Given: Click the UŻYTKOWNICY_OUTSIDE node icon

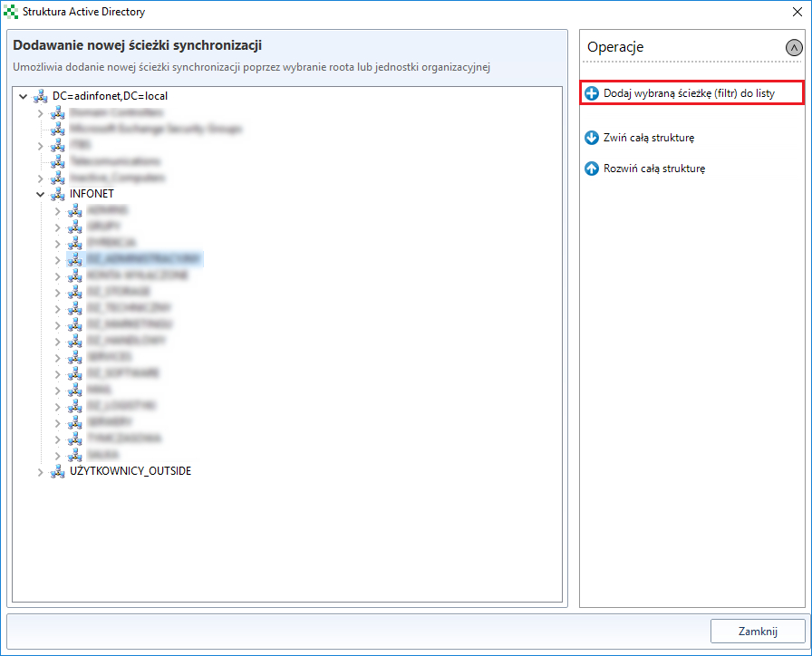Looking at the screenshot, I should click(58, 472).
